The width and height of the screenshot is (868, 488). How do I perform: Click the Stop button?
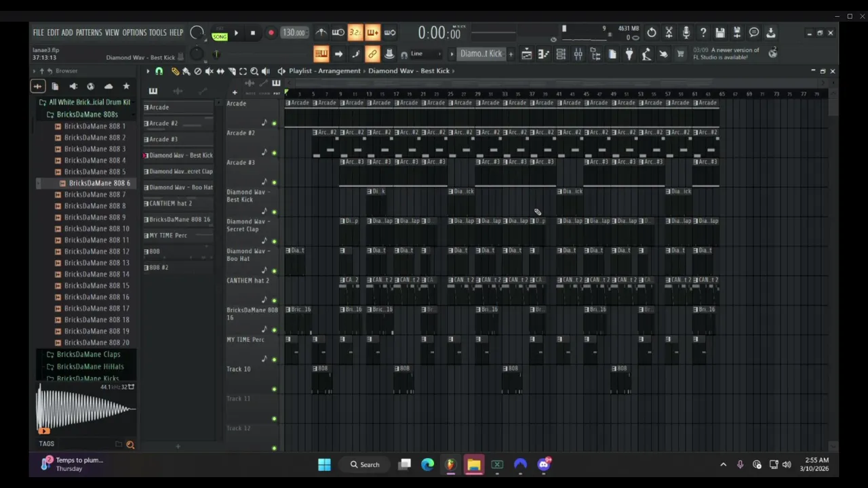pyautogui.click(x=253, y=33)
